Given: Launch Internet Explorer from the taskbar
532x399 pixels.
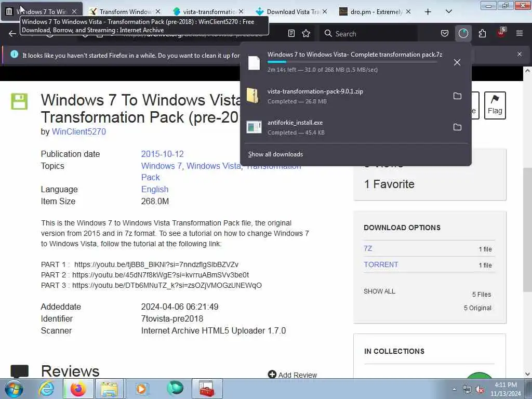Looking at the screenshot, I should click(x=46, y=389).
